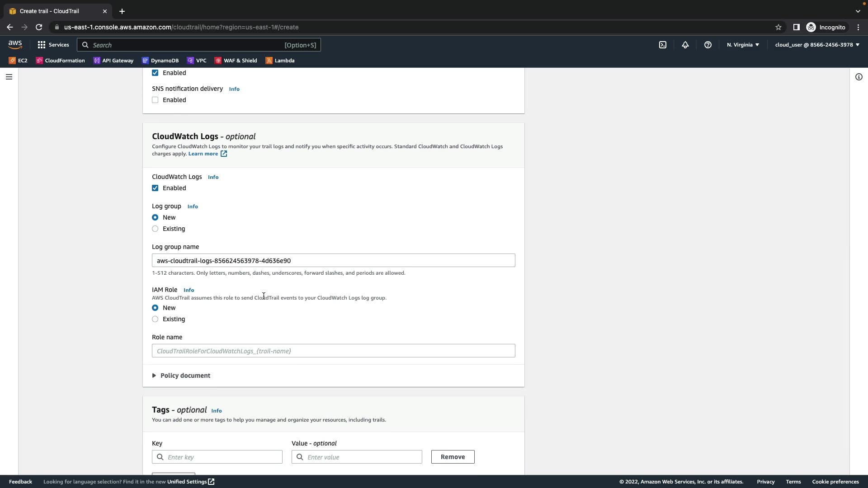Bookmark this page with star icon
868x488 pixels.
[778, 27]
